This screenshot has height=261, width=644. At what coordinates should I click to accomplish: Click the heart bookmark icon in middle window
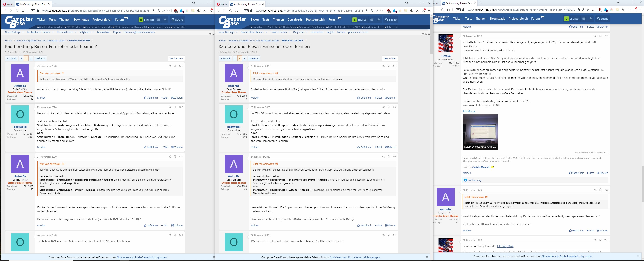382,11
